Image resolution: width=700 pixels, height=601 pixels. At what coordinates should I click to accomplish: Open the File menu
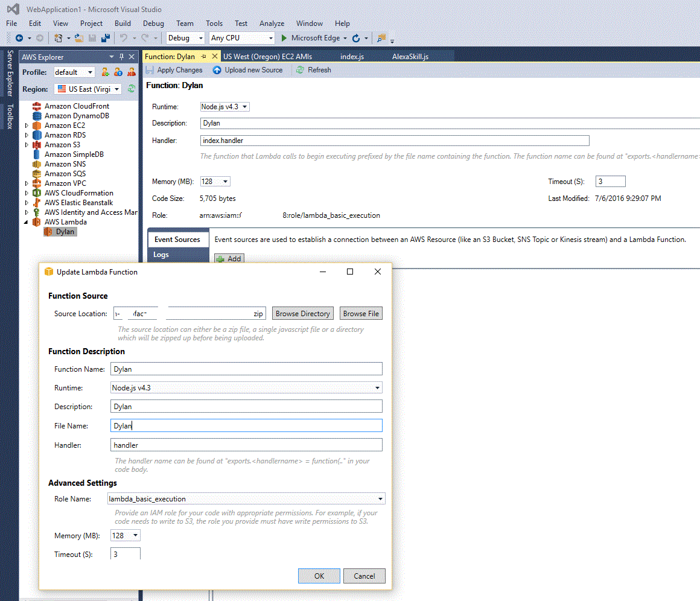point(11,24)
